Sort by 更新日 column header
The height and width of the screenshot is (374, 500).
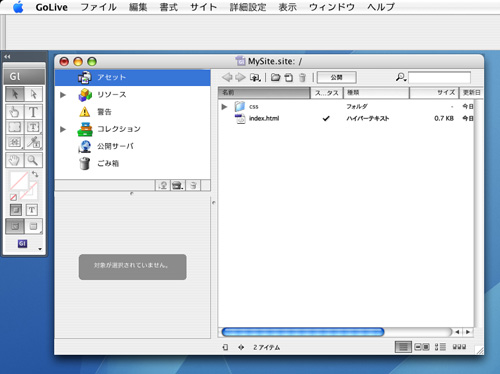471,93
